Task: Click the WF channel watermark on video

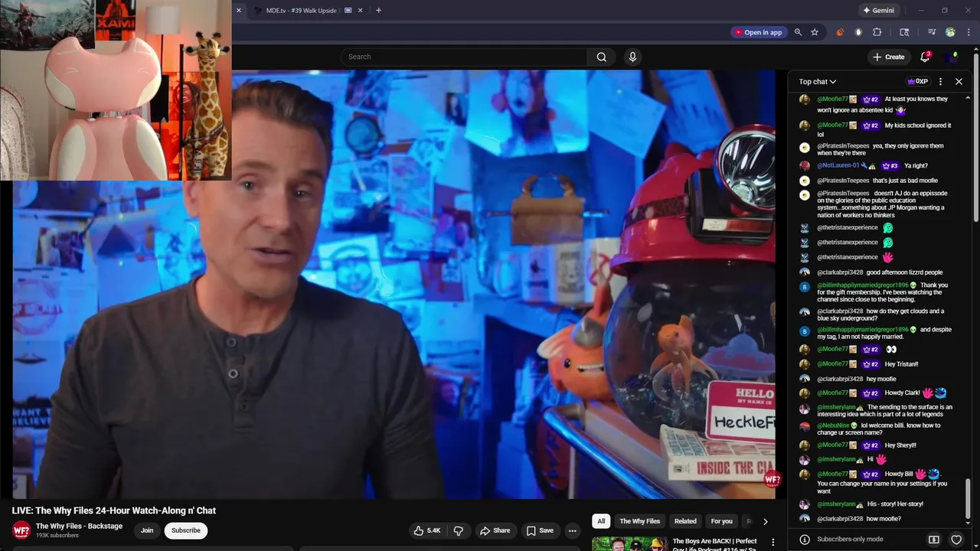Action: click(773, 480)
